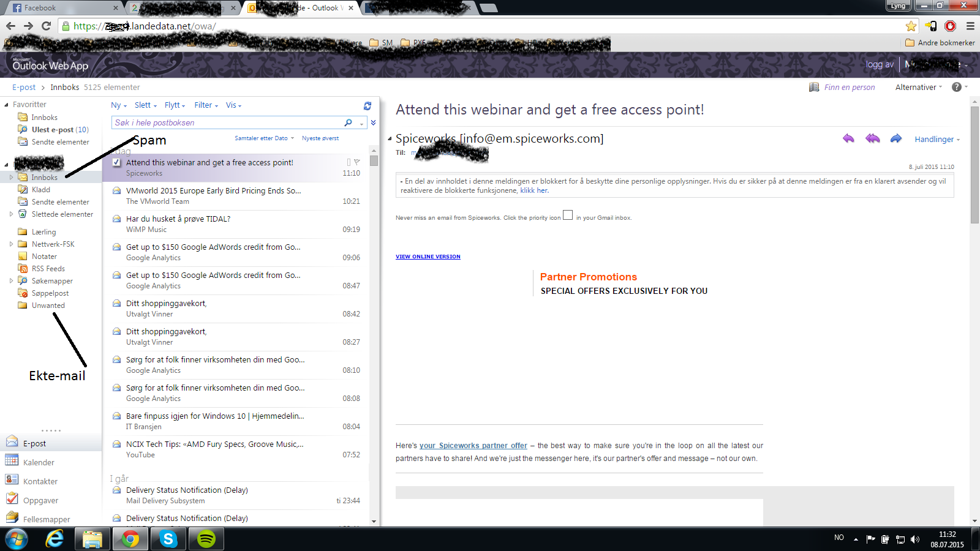Click the priority icon box in email

(x=568, y=215)
